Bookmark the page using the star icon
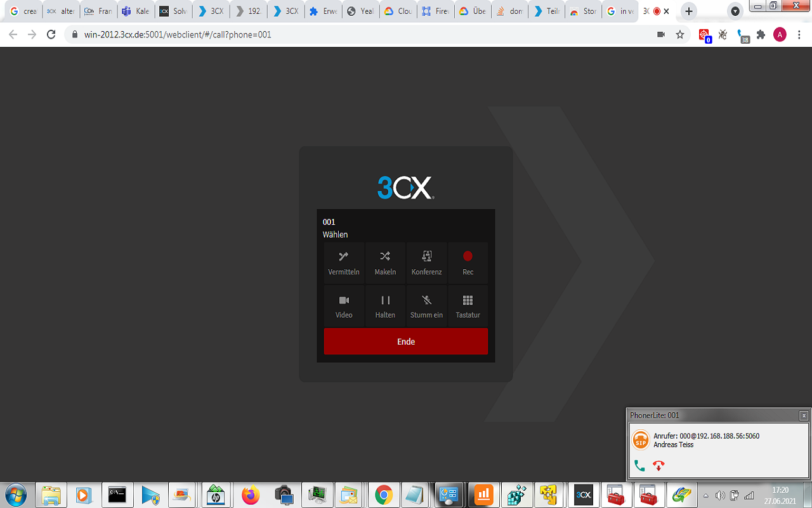 click(679, 34)
